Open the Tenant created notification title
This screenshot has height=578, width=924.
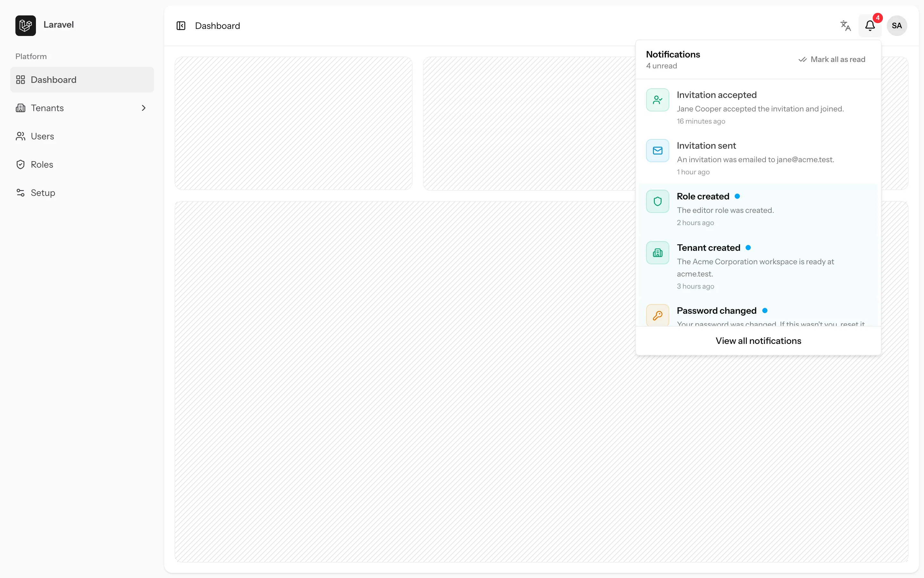709,248
